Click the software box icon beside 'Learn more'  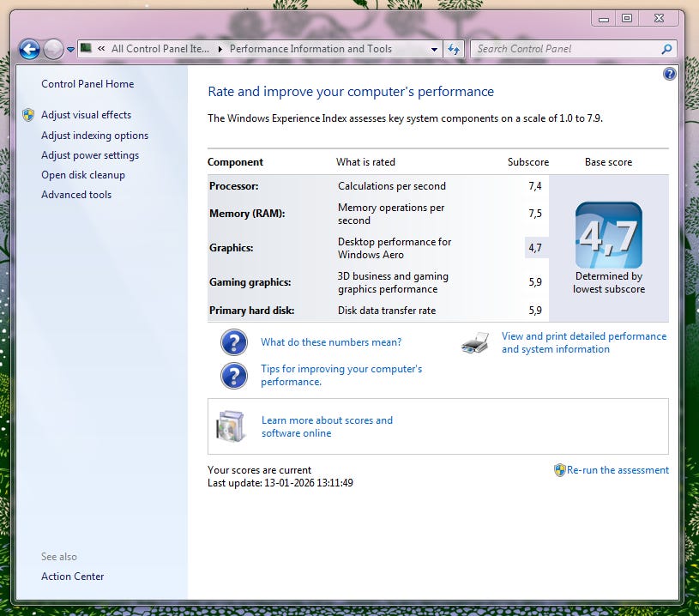231,426
